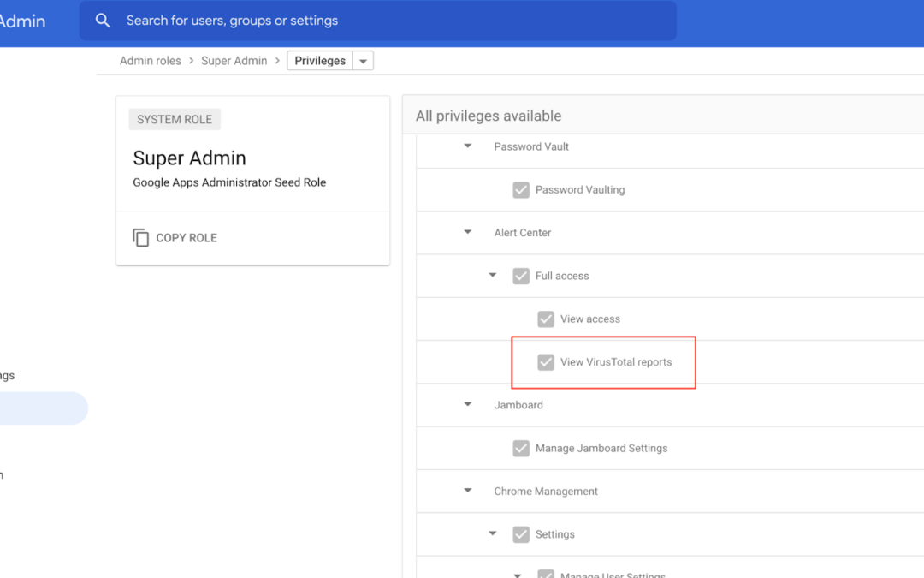This screenshot has height=578, width=924.
Task: Toggle the View VirusTotal reports checkbox
Action: pyautogui.click(x=546, y=362)
